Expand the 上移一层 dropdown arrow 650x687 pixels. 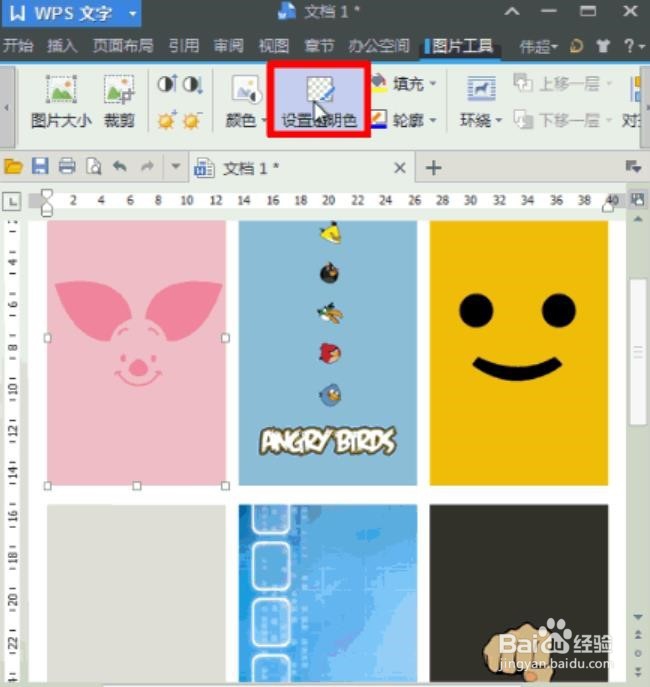(x=609, y=83)
